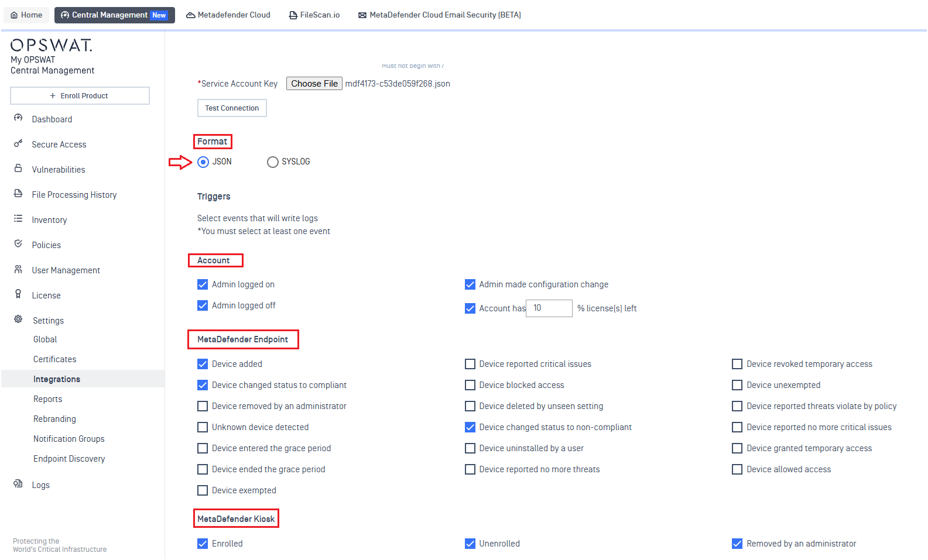Click the License badge icon
The height and width of the screenshot is (560, 928).
coord(18,294)
